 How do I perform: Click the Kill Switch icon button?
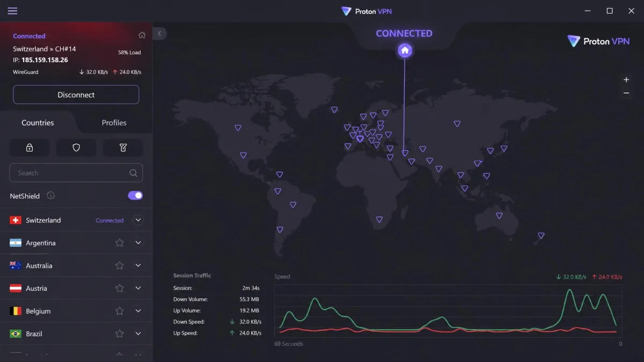(x=123, y=147)
